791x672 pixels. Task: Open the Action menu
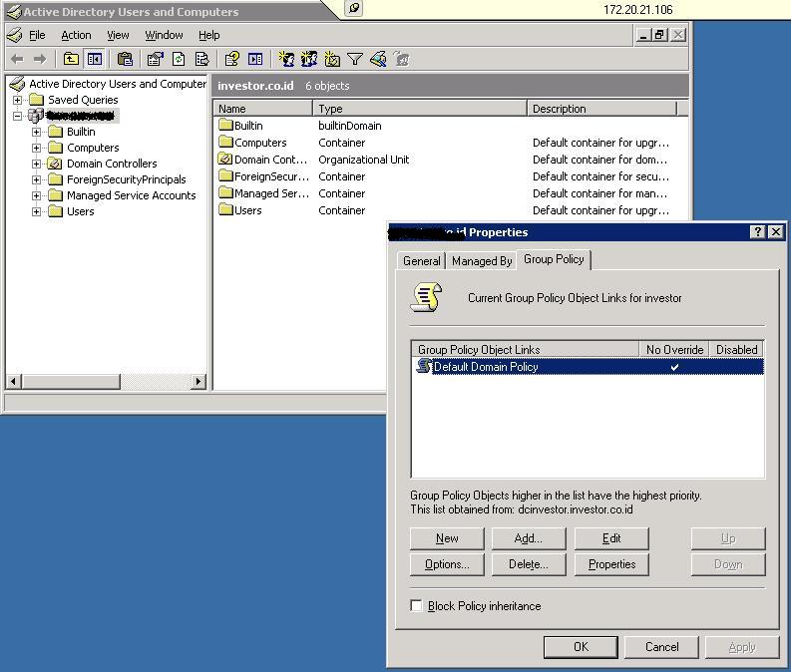click(x=76, y=35)
